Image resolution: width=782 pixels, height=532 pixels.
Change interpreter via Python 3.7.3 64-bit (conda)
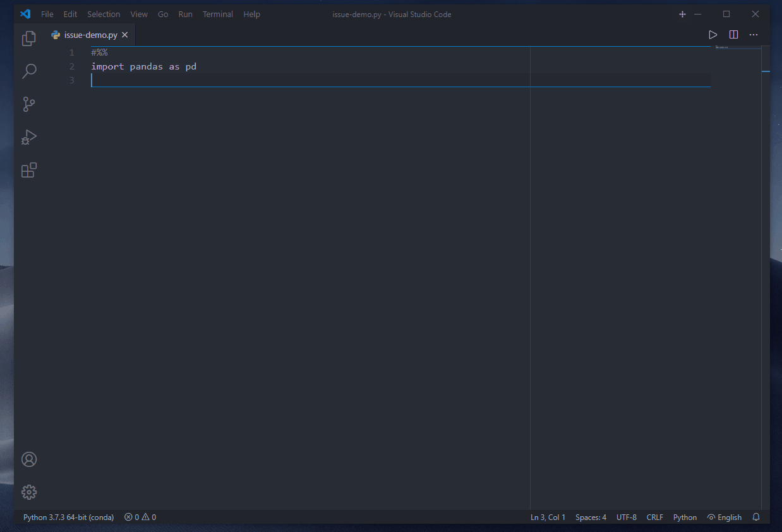(x=68, y=517)
